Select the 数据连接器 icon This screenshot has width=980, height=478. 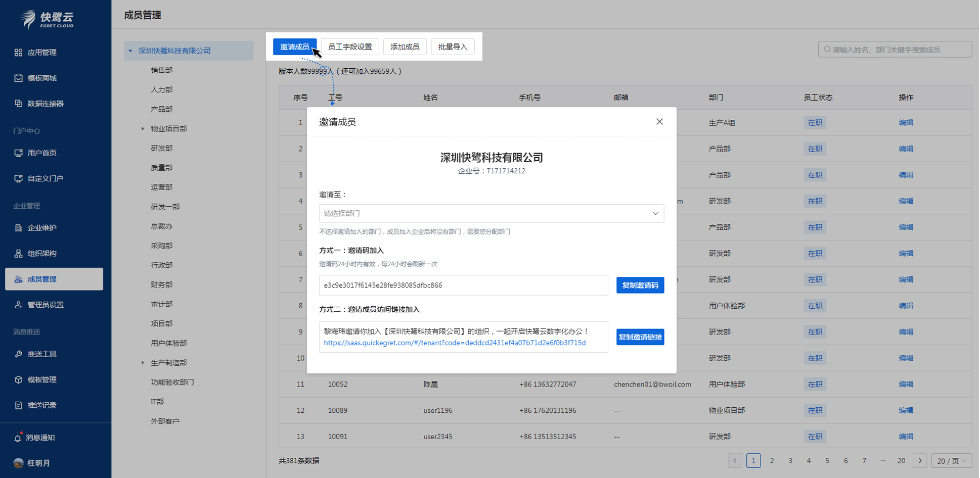pyautogui.click(x=18, y=104)
